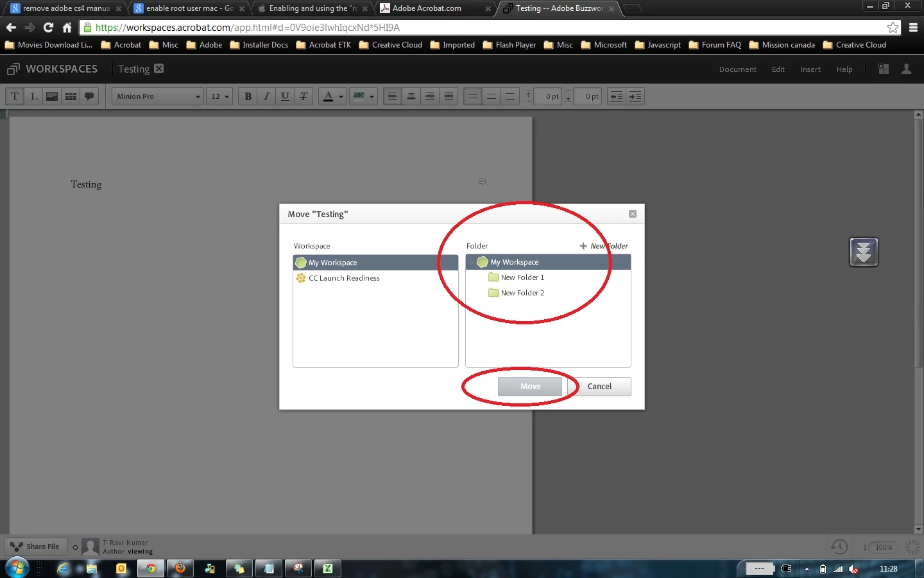
Task: Open the Edit menu
Action: point(778,69)
